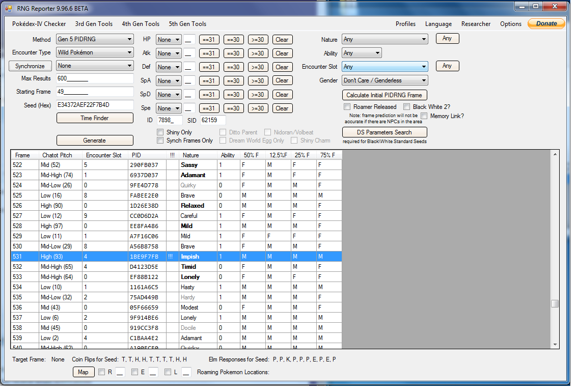This screenshot has height=392, width=577.
Task: Open the 5th Gen Tools menu
Action: coord(187,24)
